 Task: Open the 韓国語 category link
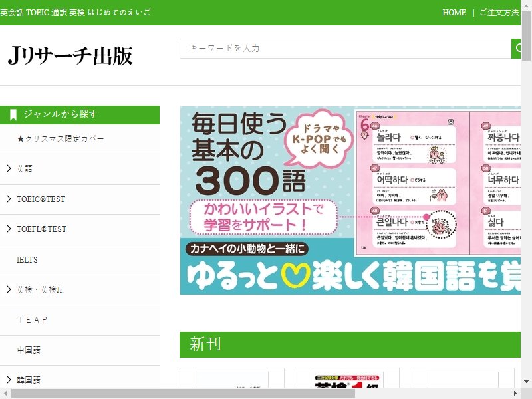tap(29, 380)
